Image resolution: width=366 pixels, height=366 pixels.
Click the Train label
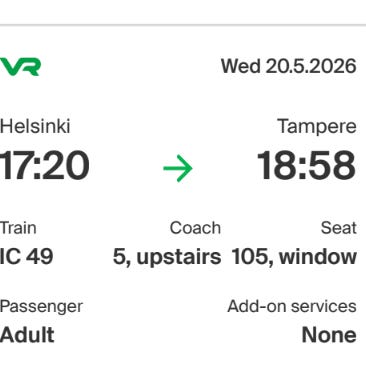[x=18, y=228]
